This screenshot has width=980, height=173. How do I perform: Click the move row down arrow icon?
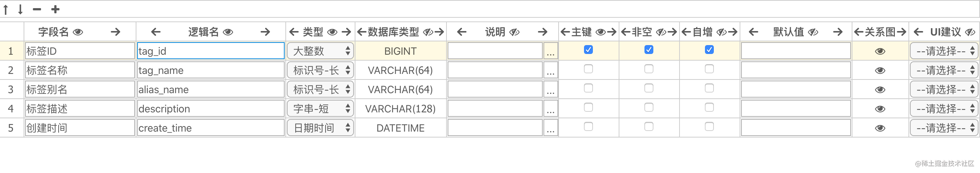point(21,9)
